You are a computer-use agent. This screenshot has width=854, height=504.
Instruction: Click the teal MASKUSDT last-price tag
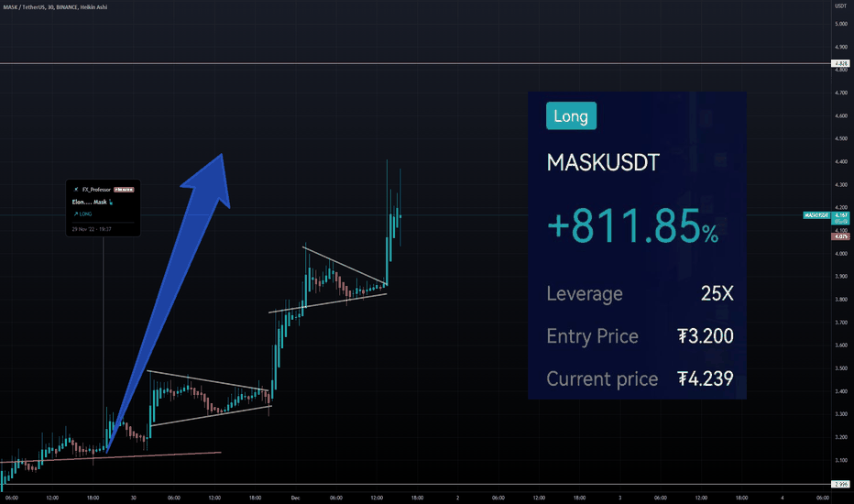(x=817, y=215)
